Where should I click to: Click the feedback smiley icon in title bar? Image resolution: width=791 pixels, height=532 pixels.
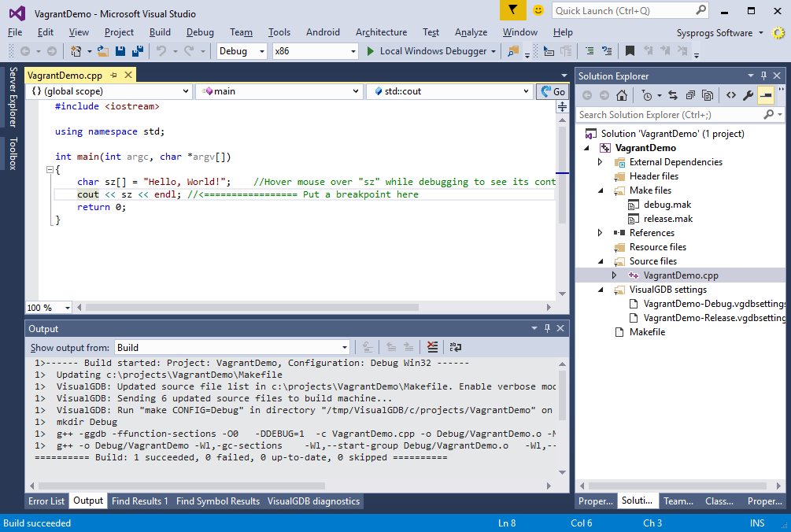click(538, 10)
